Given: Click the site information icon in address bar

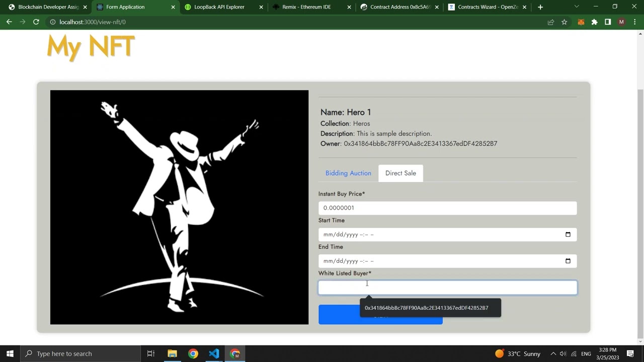Looking at the screenshot, I should coord(52,22).
